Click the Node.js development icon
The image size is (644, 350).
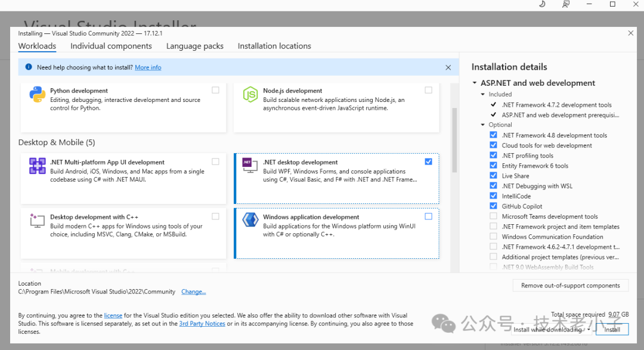250,95
